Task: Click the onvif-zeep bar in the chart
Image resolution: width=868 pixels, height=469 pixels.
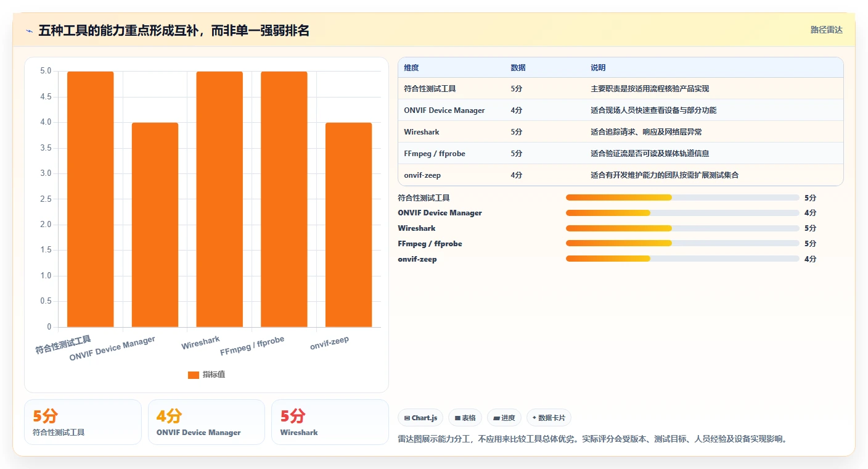Action: click(x=349, y=225)
